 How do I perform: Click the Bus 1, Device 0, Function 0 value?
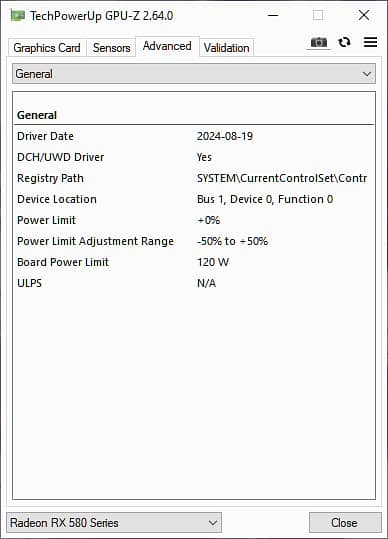[265, 199]
